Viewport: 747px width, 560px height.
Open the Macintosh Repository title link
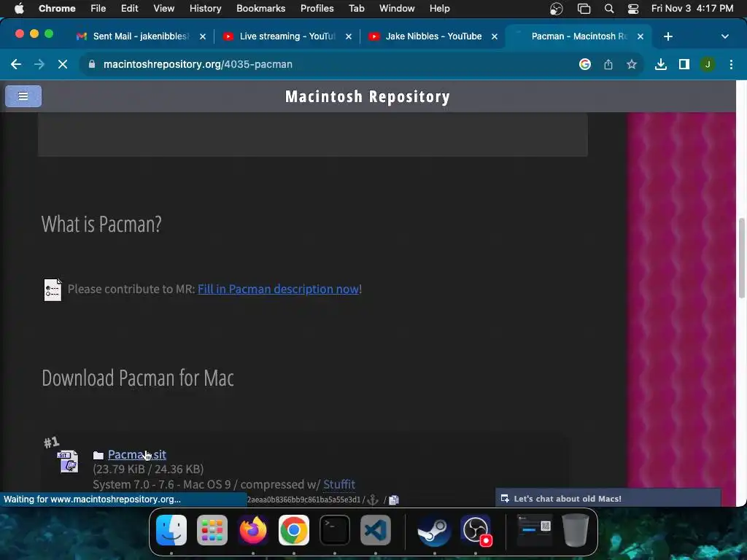coord(368,97)
